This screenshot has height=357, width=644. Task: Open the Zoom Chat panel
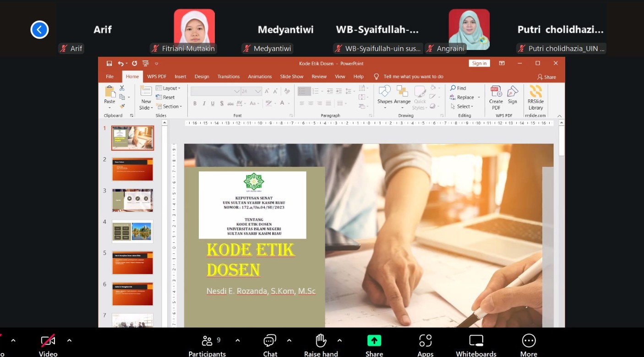point(270,341)
